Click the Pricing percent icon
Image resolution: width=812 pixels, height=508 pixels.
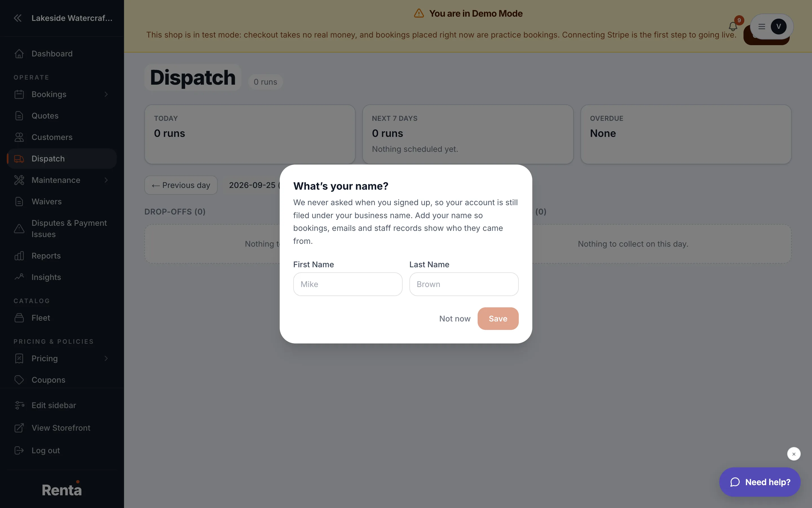pos(19,358)
